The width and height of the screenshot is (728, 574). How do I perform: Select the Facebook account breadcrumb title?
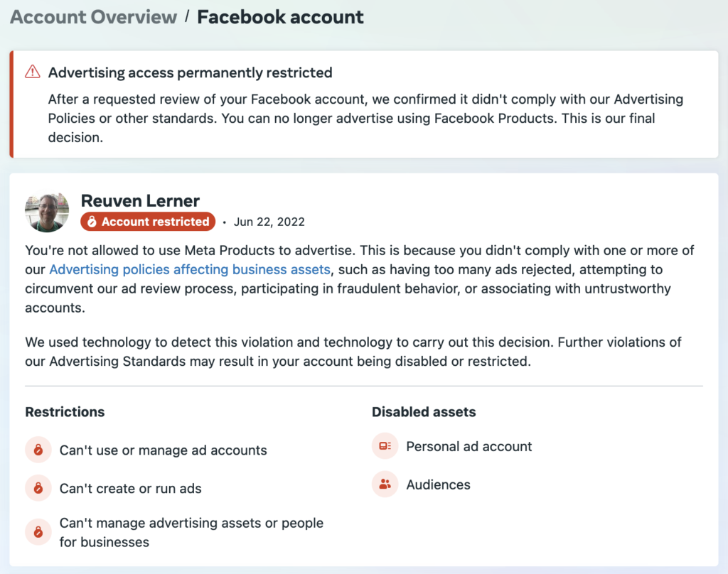[280, 17]
